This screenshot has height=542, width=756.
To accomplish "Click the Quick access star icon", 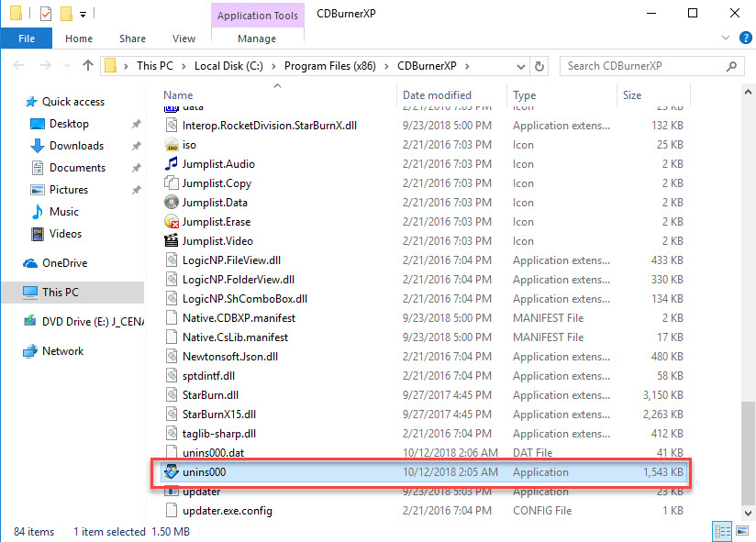I will (31, 102).
